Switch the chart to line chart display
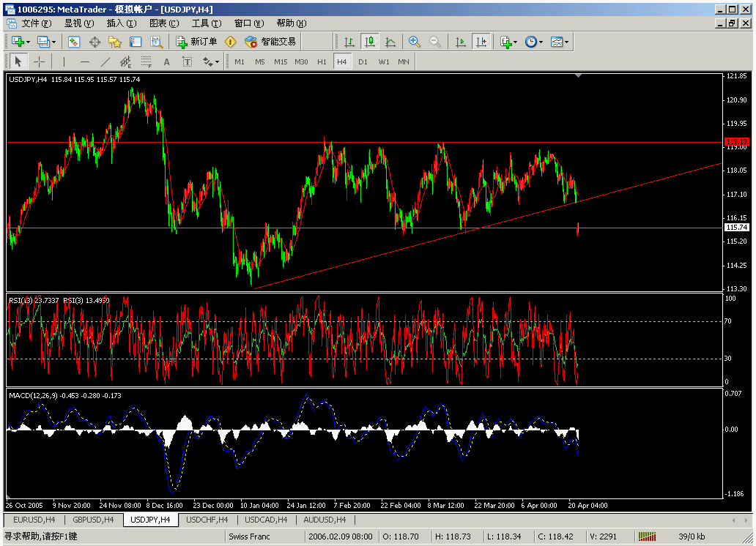The image size is (756, 546). pyautogui.click(x=390, y=42)
